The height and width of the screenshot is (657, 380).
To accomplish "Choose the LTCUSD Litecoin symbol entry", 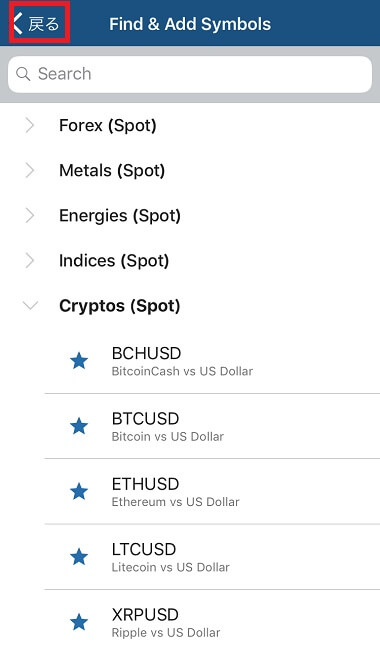I will coord(212,557).
